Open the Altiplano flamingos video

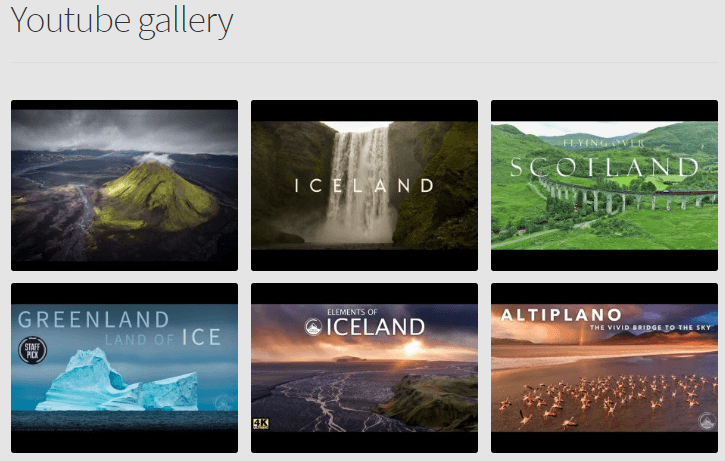click(x=604, y=368)
